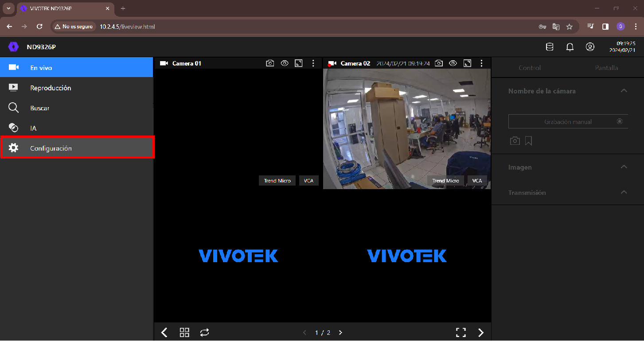The image size is (644, 341).
Task: Open Camera 01 more options menu
Action: (313, 63)
